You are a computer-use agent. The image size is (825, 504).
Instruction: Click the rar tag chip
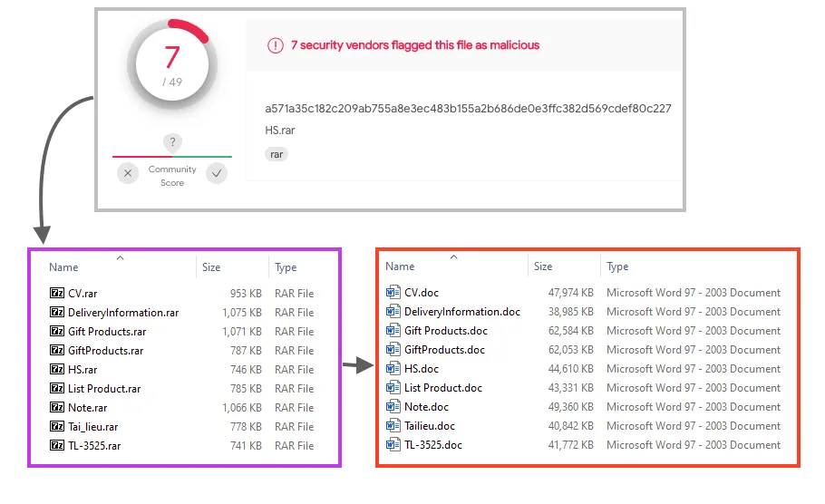(277, 154)
